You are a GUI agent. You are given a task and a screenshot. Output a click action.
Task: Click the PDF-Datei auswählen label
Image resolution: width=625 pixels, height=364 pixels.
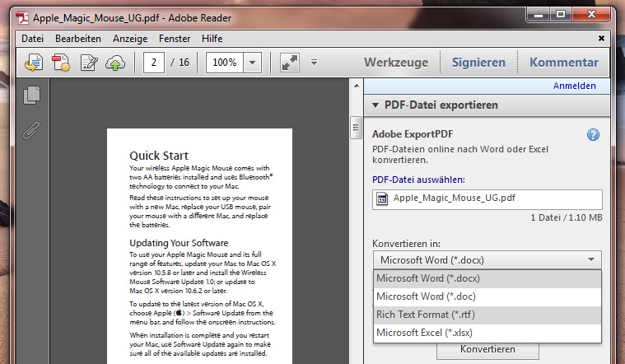pos(418,180)
